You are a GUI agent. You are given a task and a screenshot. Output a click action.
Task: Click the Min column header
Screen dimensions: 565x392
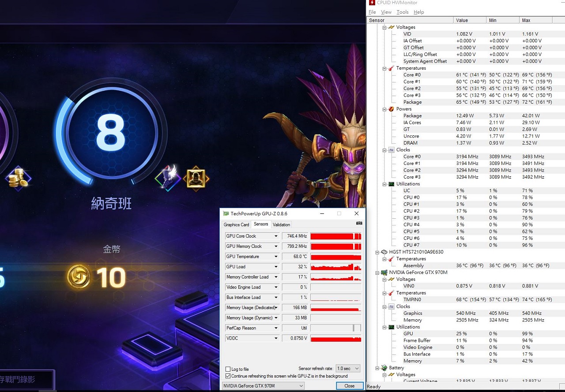click(503, 20)
